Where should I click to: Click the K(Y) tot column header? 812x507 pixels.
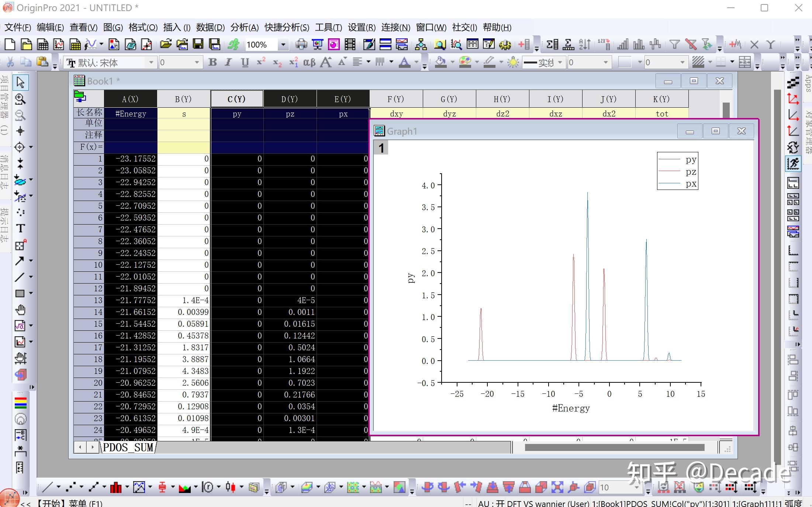coord(661,99)
